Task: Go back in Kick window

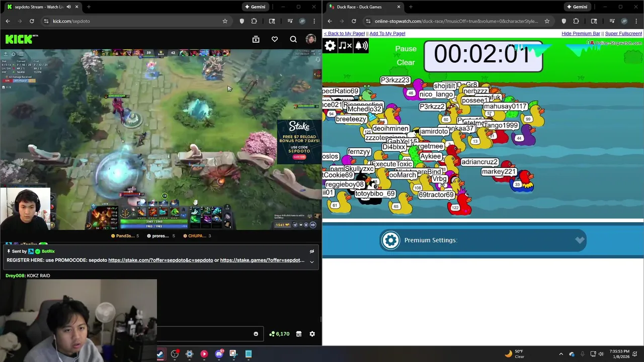Action: click(x=8, y=21)
